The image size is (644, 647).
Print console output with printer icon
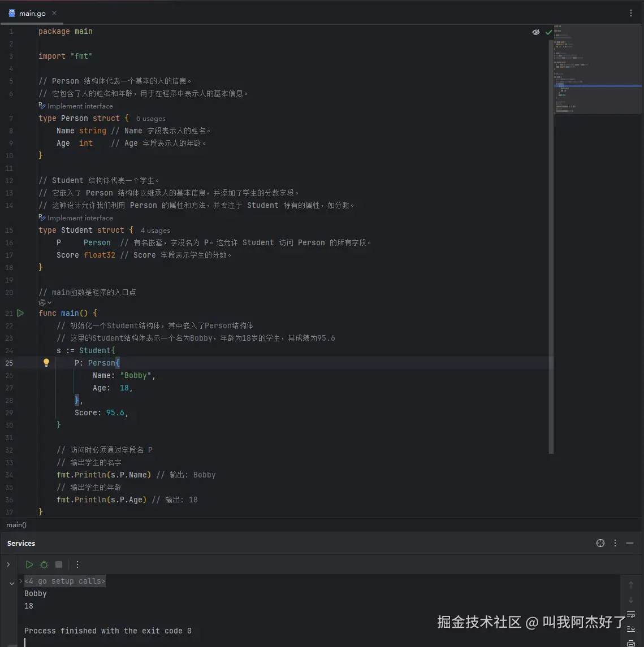coord(631,643)
